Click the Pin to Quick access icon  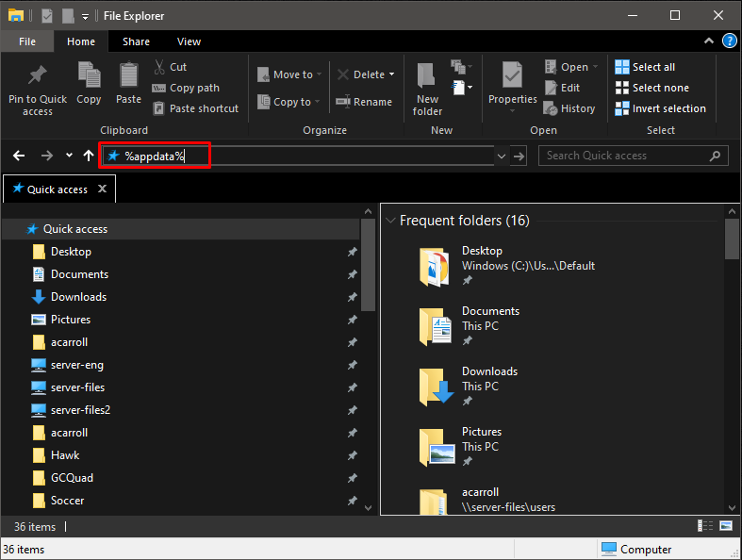coord(38,75)
